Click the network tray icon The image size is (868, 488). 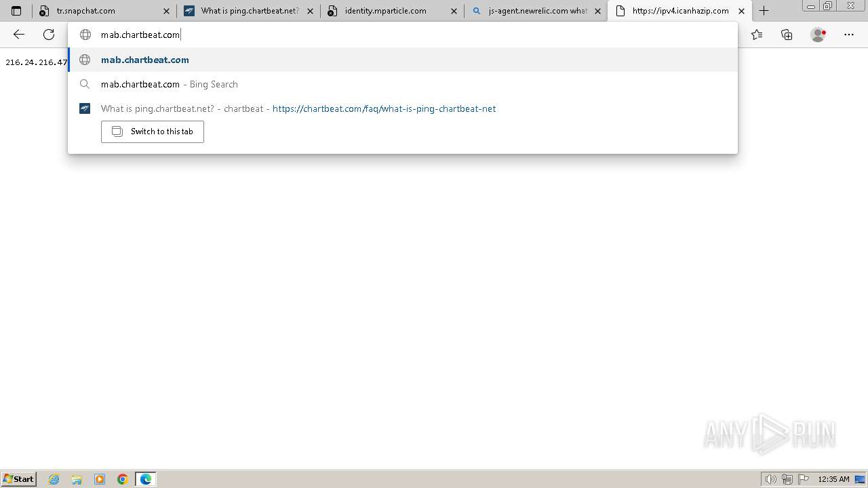coord(787,479)
